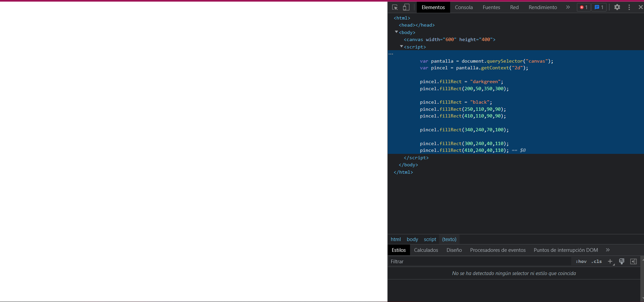The height and width of the screenshot is (302, 644).
Task: Toggle the rendering emulation paintbrush icon
Action: pyautogui.click(x=622, y=261)
